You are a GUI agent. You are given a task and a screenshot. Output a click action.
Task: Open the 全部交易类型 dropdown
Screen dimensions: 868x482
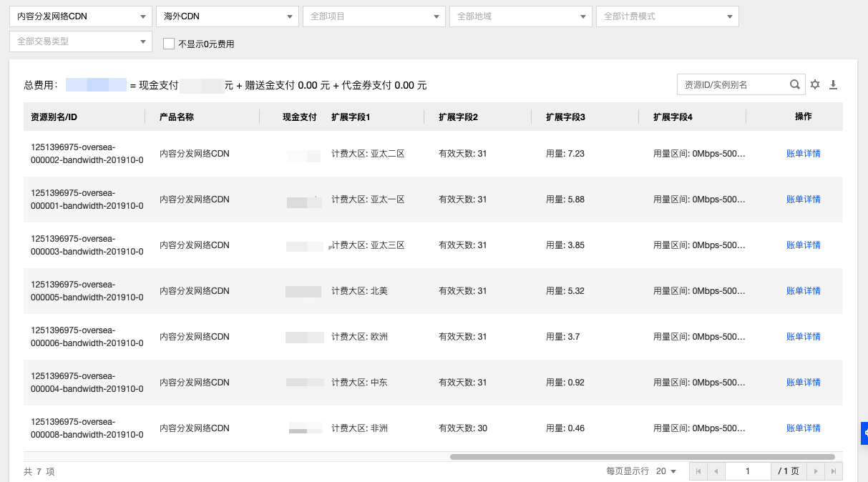coord(80,41)
